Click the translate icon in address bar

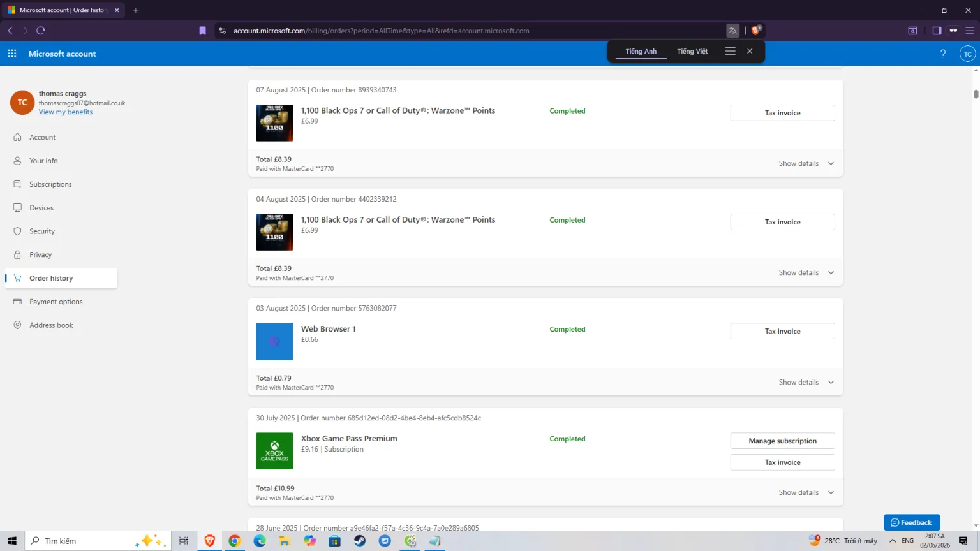coord(732,31)
